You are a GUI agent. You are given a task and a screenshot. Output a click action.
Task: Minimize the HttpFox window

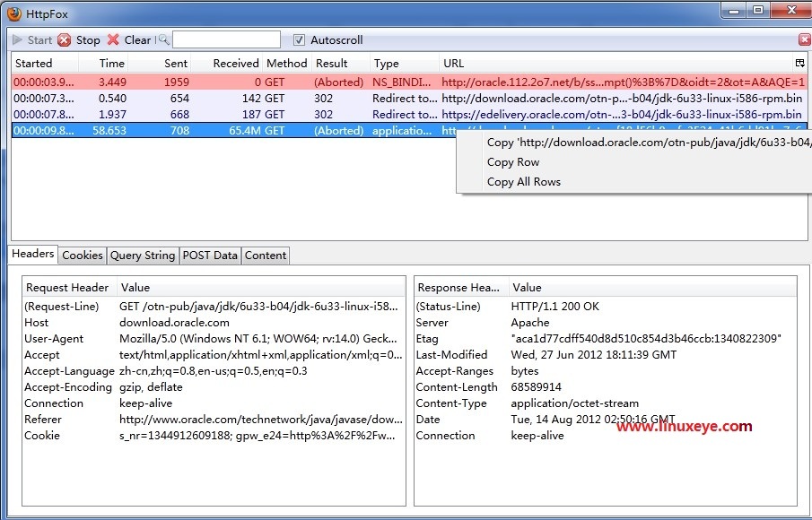pos(734,11)
